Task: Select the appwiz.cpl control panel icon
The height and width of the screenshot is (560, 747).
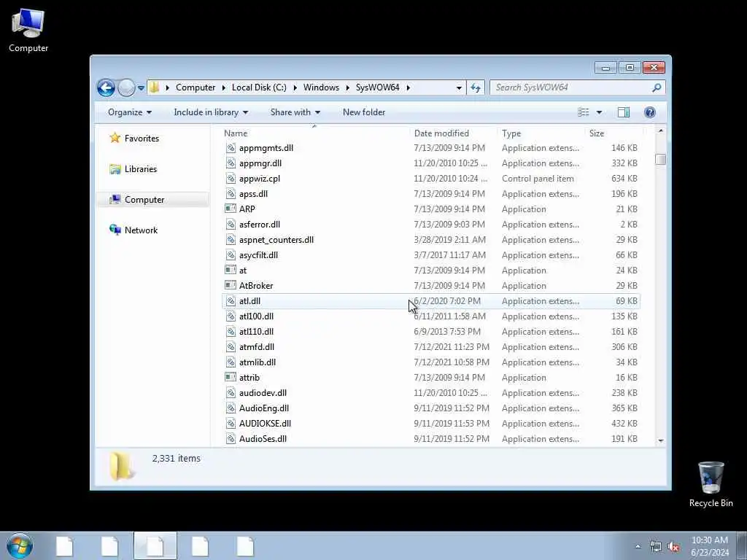Action: pyautogui.click(x=231, y=179)
